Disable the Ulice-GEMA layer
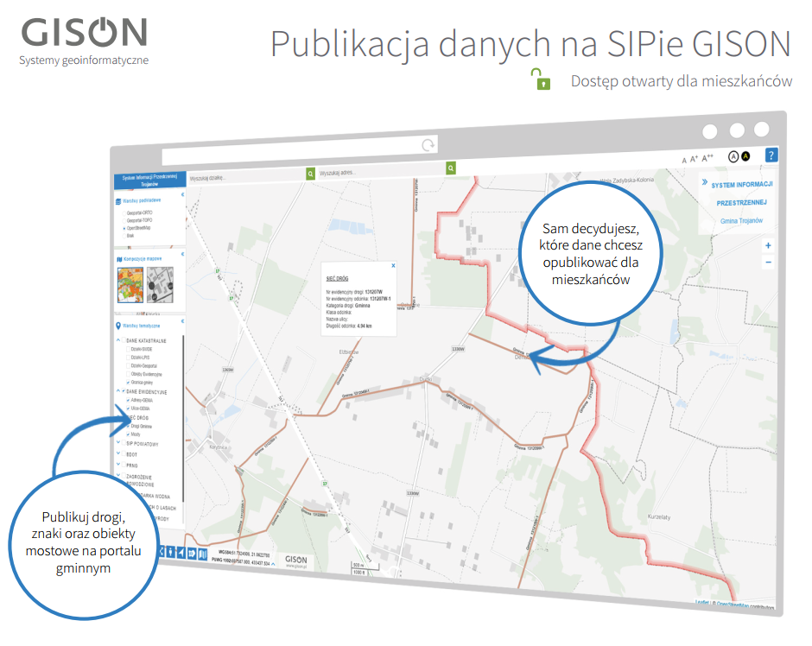Viewport: 812px width, 646px height. (x=129, y=408)
